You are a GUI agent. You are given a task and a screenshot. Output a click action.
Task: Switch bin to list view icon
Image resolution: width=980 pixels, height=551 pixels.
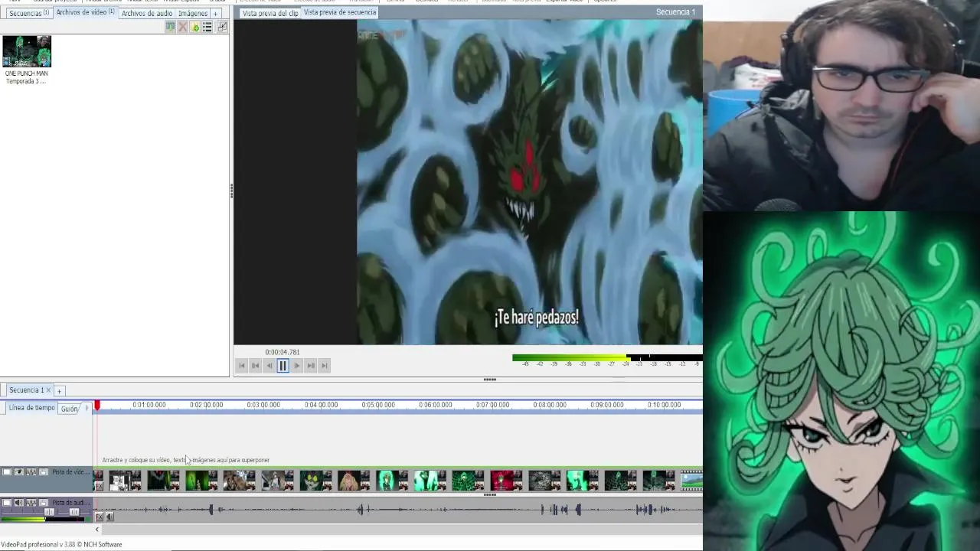coord(207,27)
